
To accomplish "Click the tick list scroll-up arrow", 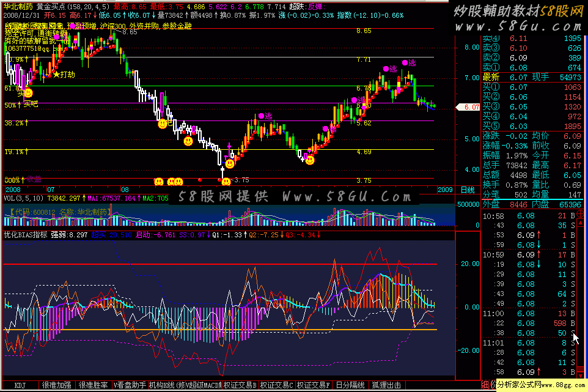I will point(580,223).
